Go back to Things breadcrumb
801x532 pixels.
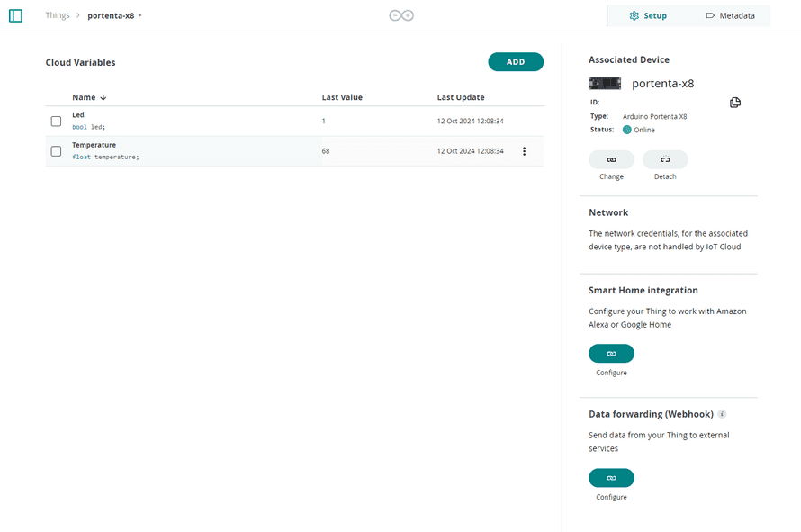coord(58,15)
